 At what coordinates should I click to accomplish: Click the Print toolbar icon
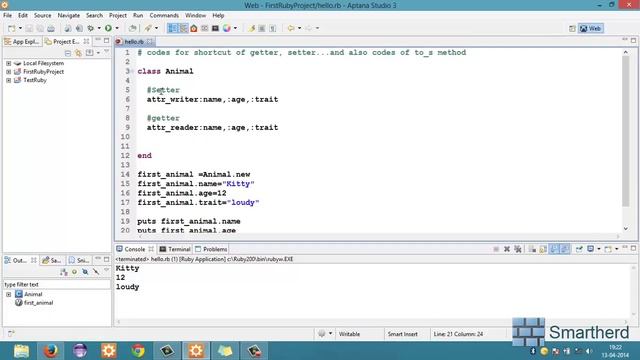click(x=51, y=28)
